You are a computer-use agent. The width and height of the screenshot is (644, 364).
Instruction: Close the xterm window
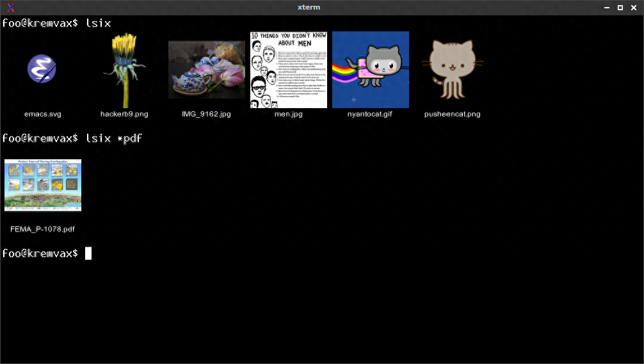634,8
